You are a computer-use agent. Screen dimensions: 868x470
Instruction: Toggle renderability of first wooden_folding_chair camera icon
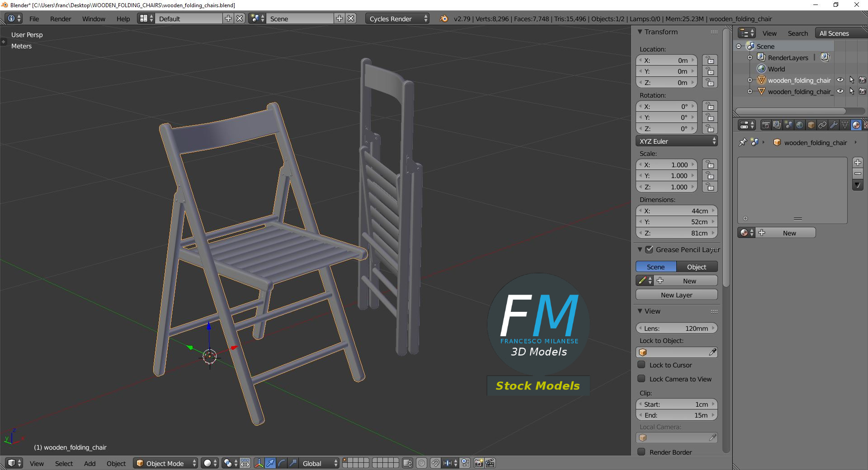pos(863,80)
